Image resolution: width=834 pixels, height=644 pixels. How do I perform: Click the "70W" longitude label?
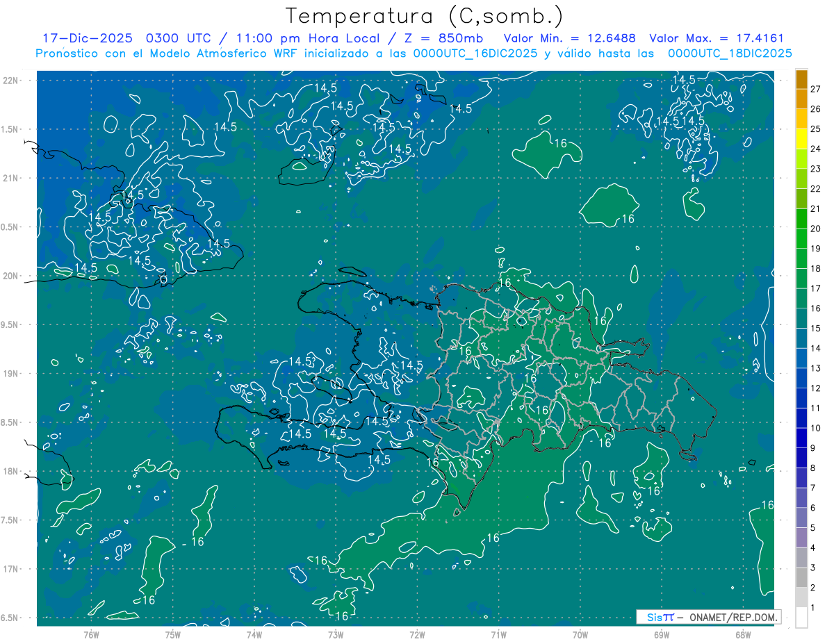point(580,634)
